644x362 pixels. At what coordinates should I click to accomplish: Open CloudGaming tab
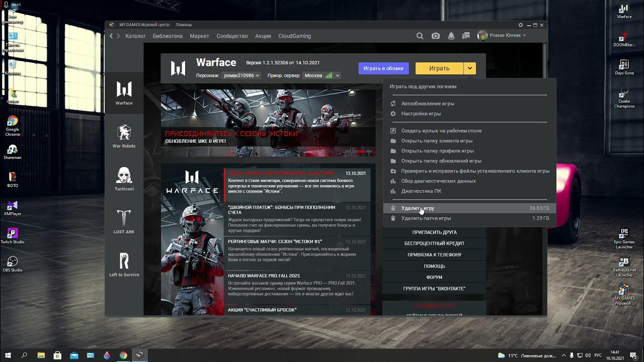pos(294,36)
